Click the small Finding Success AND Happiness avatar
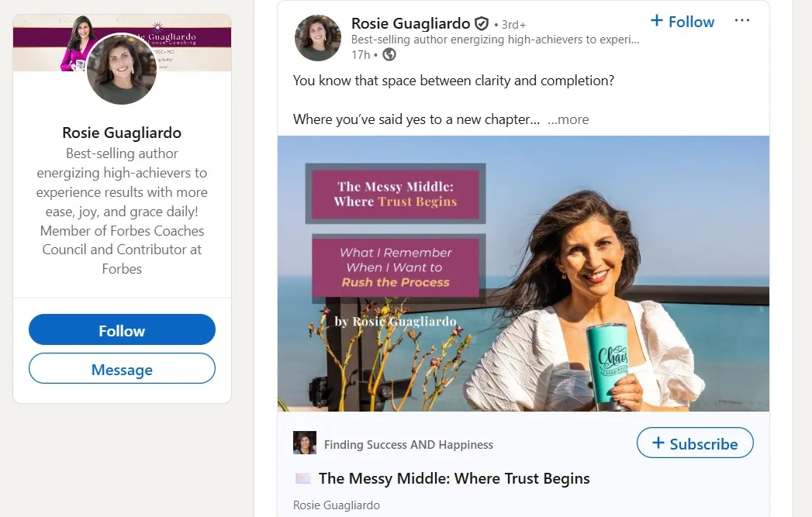Screen dimensions: 812x517 click(305, 443)
